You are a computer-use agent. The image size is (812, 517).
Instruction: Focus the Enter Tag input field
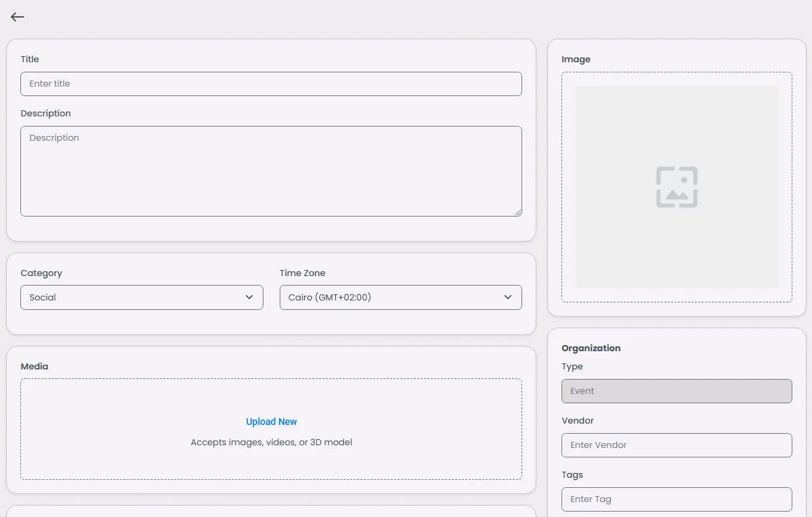click(x=677, y=499)
